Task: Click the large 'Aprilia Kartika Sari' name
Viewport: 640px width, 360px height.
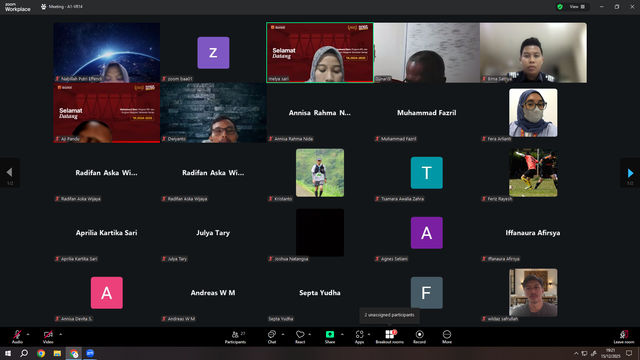Action: (107, 233)
